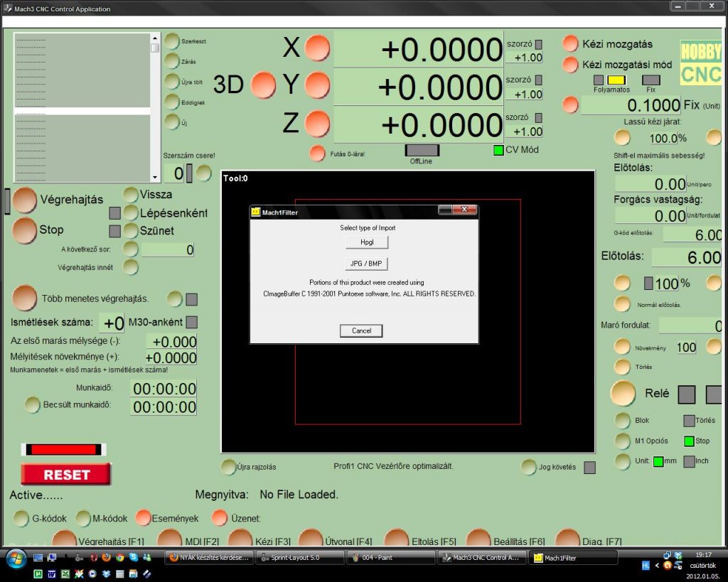Image resolution: width=728 pixels, height=582 pixels.
Task: Toggle the Z axis szorzó checkbox
Action: pos(539,117)
